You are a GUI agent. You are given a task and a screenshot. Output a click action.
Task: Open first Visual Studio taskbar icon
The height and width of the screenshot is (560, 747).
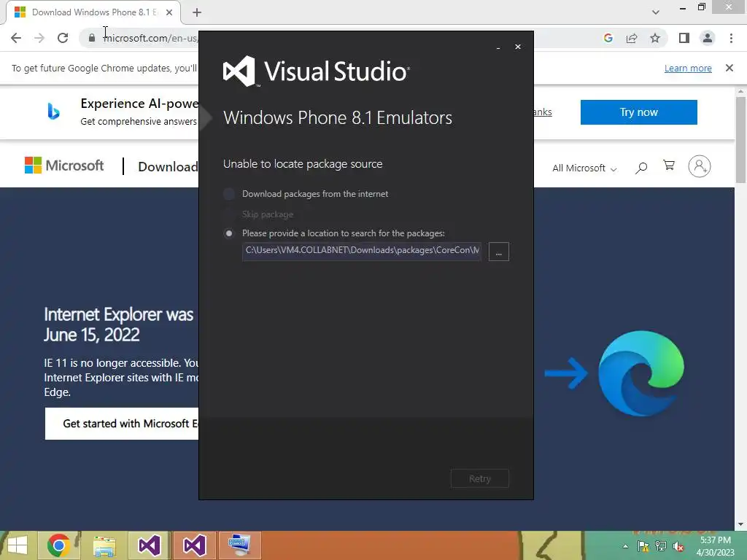[149, 545]
